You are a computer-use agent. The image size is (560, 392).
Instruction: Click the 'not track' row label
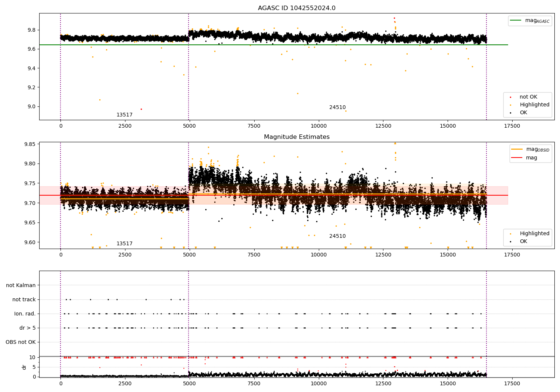pyautogui.click(x=24, y=299)
